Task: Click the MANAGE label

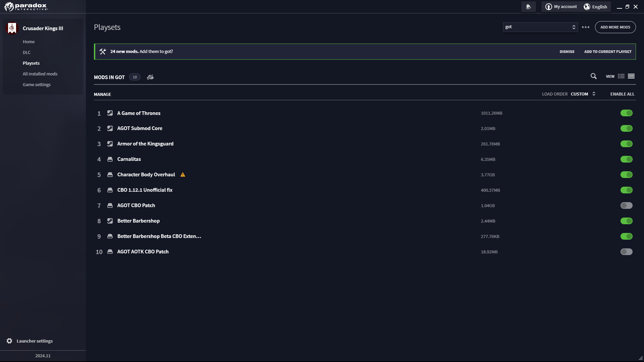Action: (102, 95)
